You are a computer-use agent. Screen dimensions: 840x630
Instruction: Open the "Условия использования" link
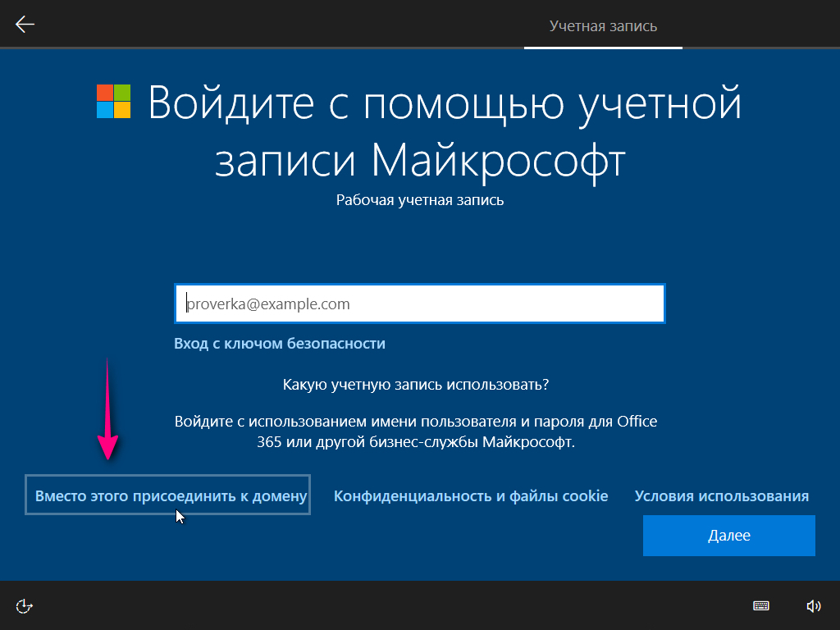(x=721, y=495)
